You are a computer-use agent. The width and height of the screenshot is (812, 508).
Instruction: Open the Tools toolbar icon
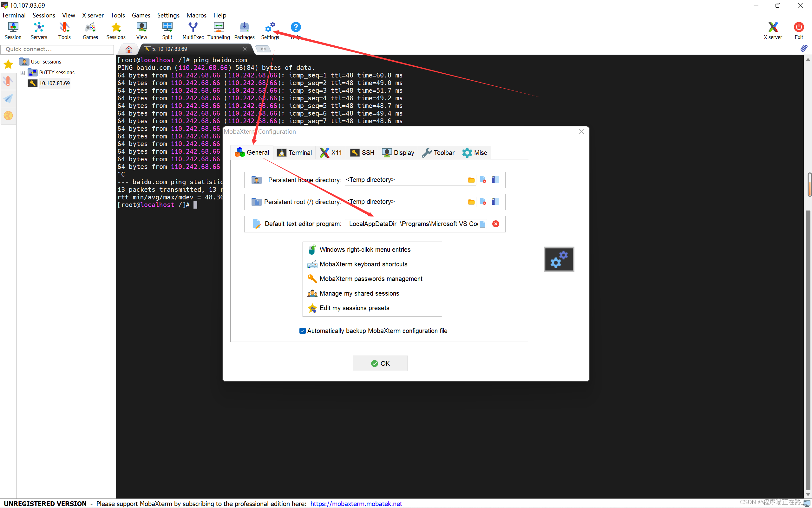(x=64, y=30)
